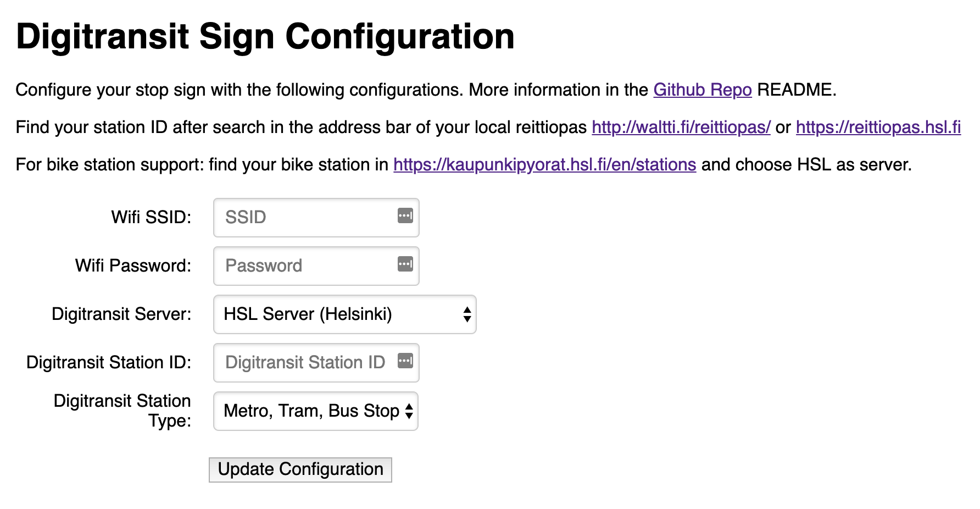
Task: Click password manager icon in Password field
Action: (x=405, y=264)
